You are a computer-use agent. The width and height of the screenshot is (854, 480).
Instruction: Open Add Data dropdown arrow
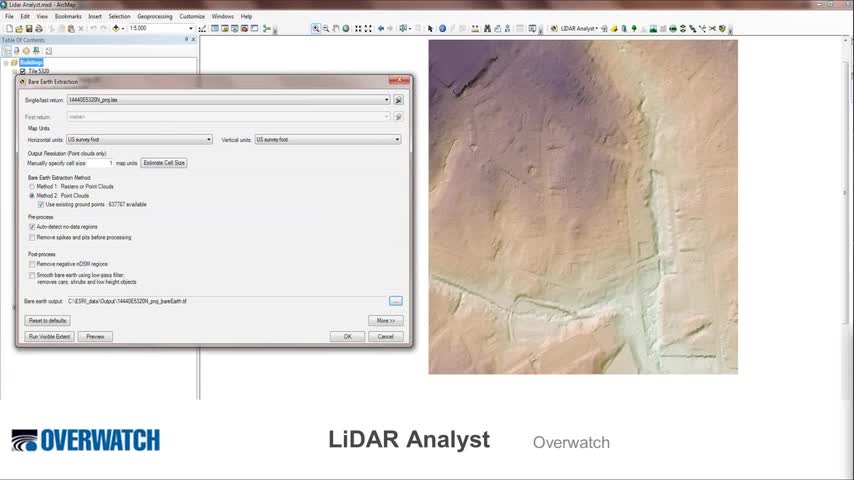123,28
